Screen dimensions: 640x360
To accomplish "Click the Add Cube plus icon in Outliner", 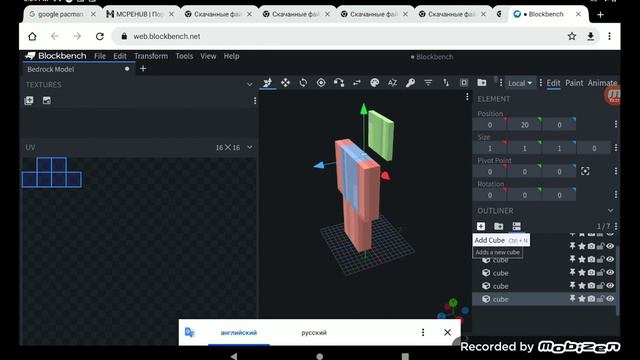I will [x=481, y=226].
